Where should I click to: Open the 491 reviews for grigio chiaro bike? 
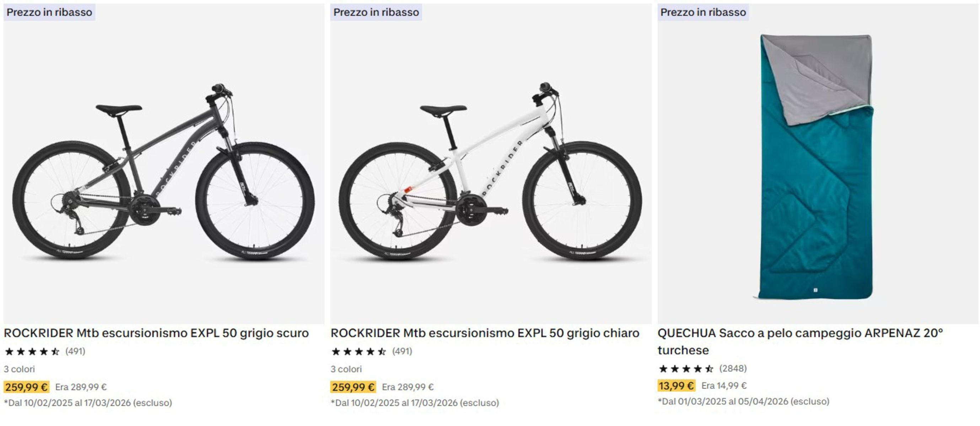(x=402, y=351)
